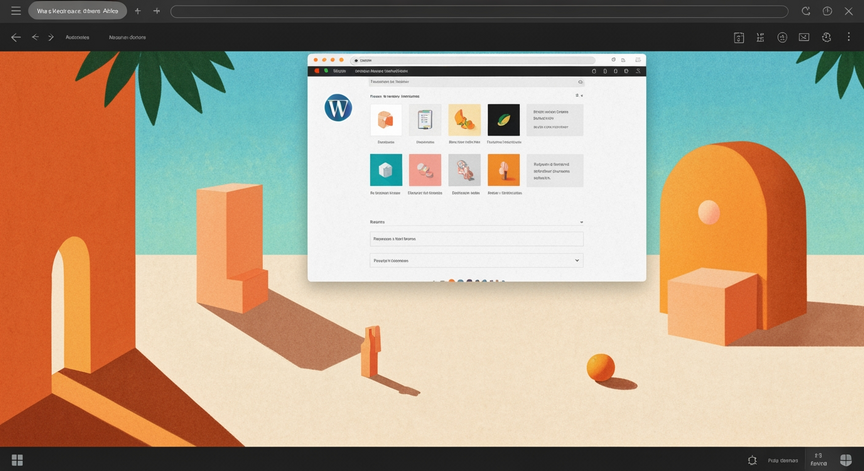The height and width of the screenshot is (471, 864).
Task: Open the vertical three-dot menu
Action: (x=849, y=37)
